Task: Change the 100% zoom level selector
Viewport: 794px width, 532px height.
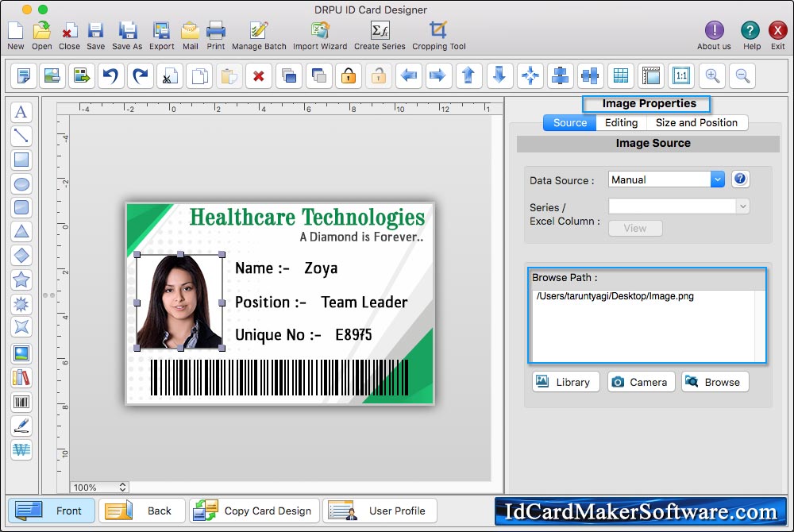Action: tap(99, 487)
